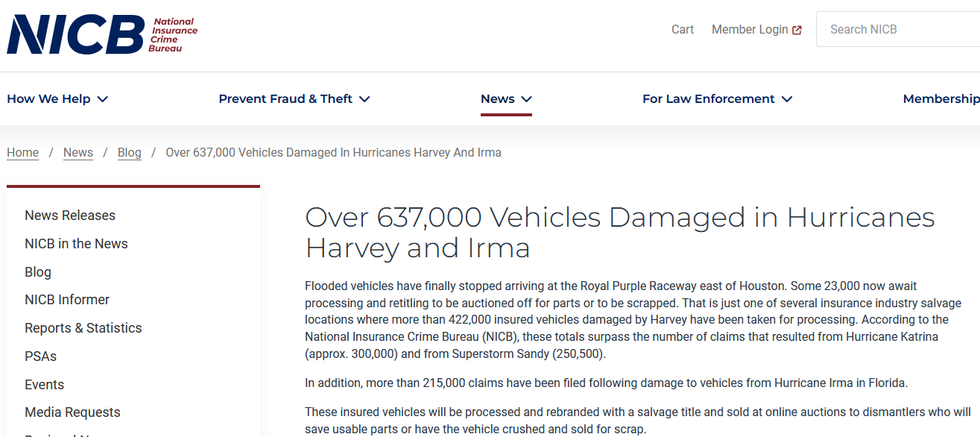
Task: Follow the Blog breadcrumb link
Action: (x=130, y=153)
